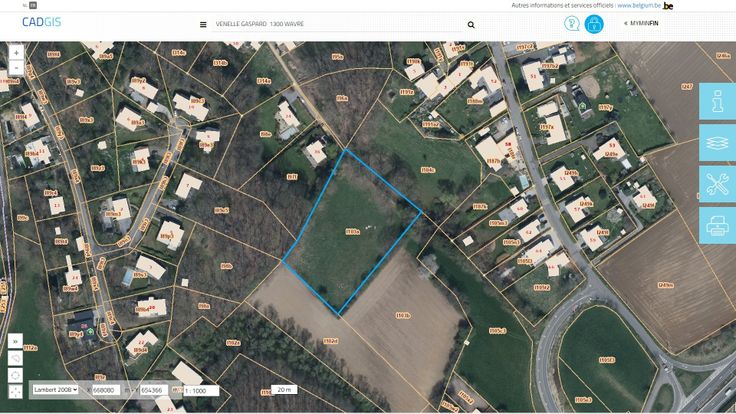Viewport: 736px width, 414px height.
Task: Expand the bottom toolbar with double-arrow button
Action: (x=15, y=341)
